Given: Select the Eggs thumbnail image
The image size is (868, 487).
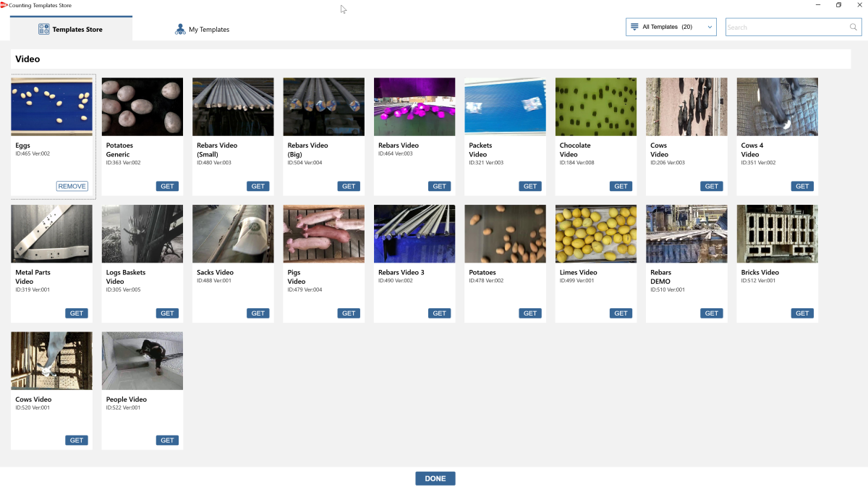Looking at the screenshot, I should click(x=52, y=106).
